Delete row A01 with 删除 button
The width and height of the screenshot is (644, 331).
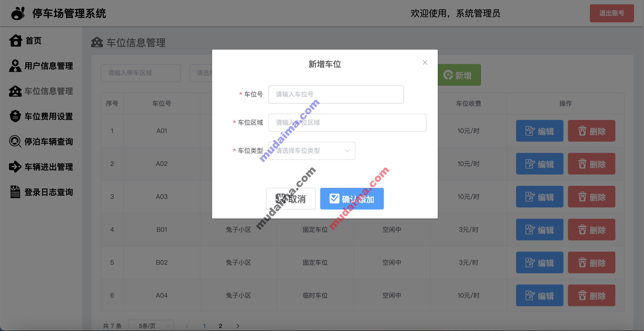pos(591,131)
